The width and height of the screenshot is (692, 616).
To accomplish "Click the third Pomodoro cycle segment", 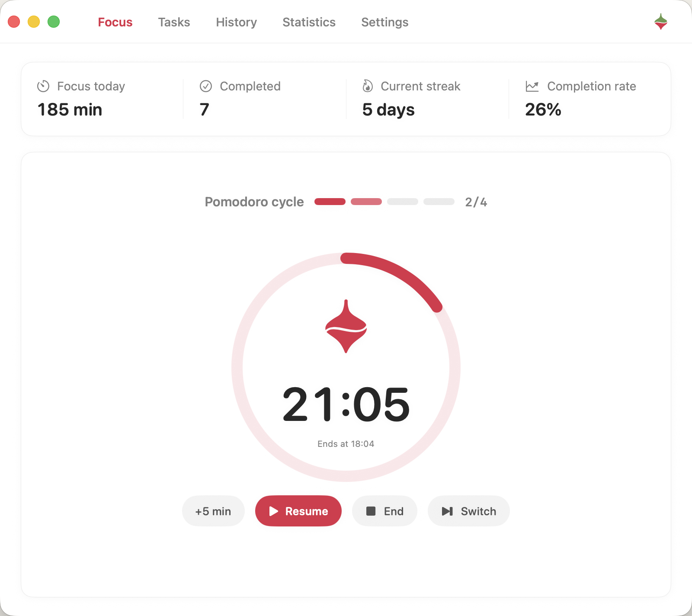I will coord(403,202).
